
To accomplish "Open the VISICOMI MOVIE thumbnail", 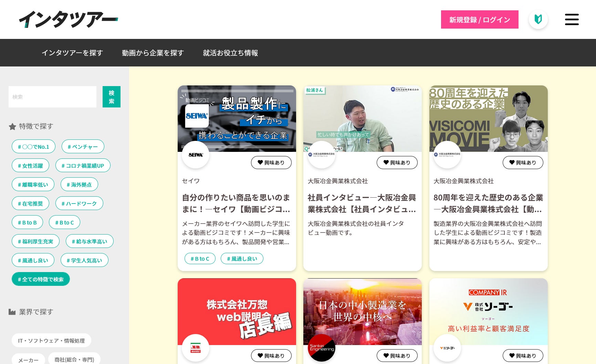I will tap(489, 118).
